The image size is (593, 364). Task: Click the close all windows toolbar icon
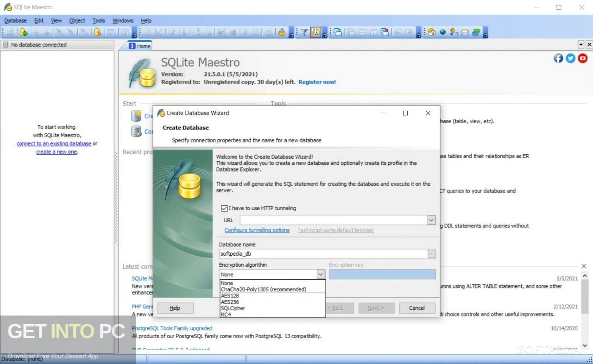click(x=385, y=32)
